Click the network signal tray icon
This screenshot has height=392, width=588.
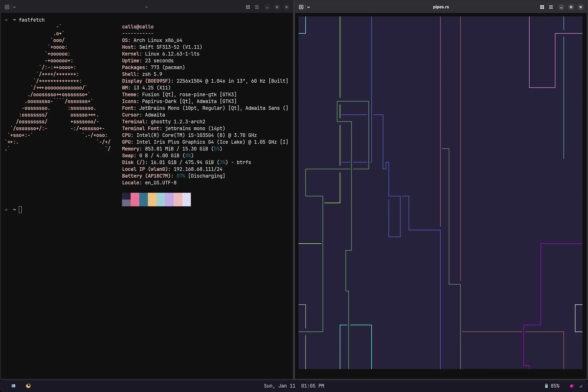581,386
